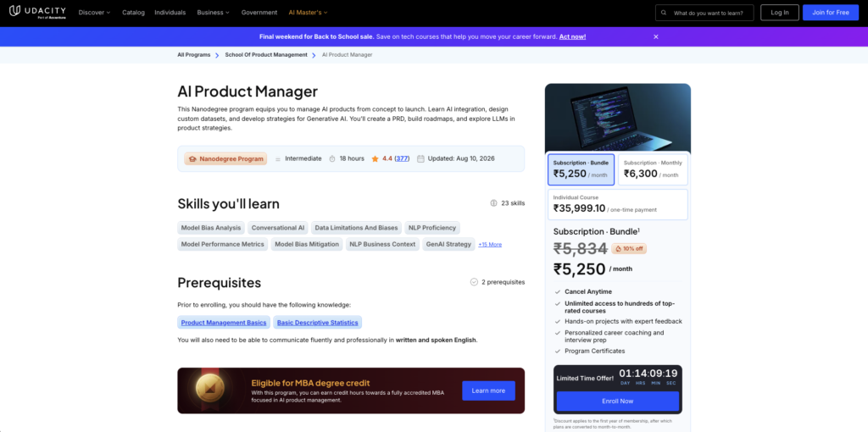This screenshot has width=868, height=432.
Task: Click the breadcrumb arrow after School Of Product Management
Action: [314, 55]
